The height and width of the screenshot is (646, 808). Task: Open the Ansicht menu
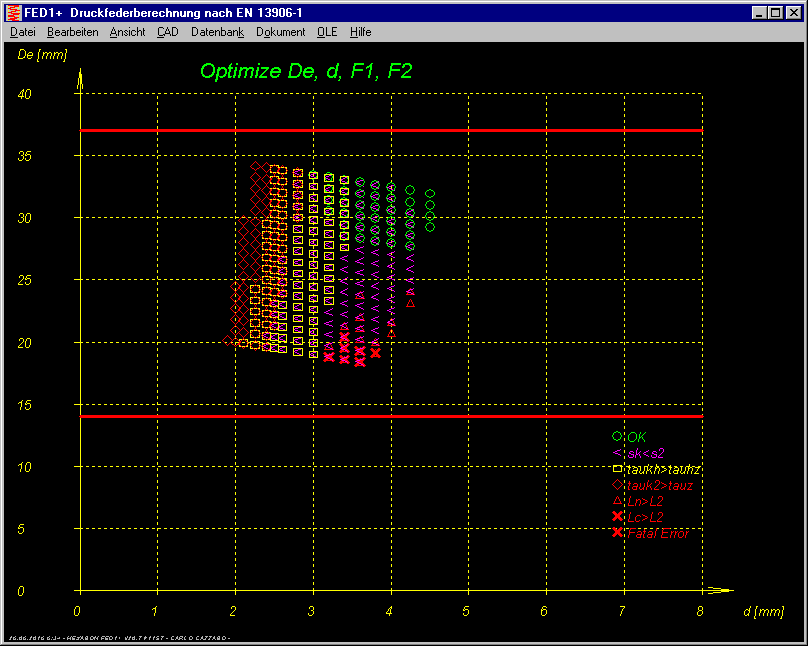pyautogui.click(x=127, y=32)
